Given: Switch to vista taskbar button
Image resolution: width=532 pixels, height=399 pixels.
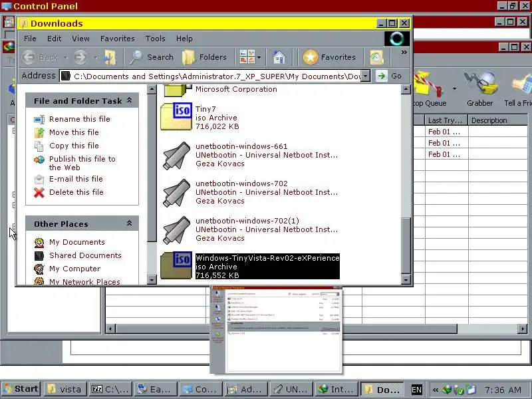Looking at the screenshot, I should [65, 389].
